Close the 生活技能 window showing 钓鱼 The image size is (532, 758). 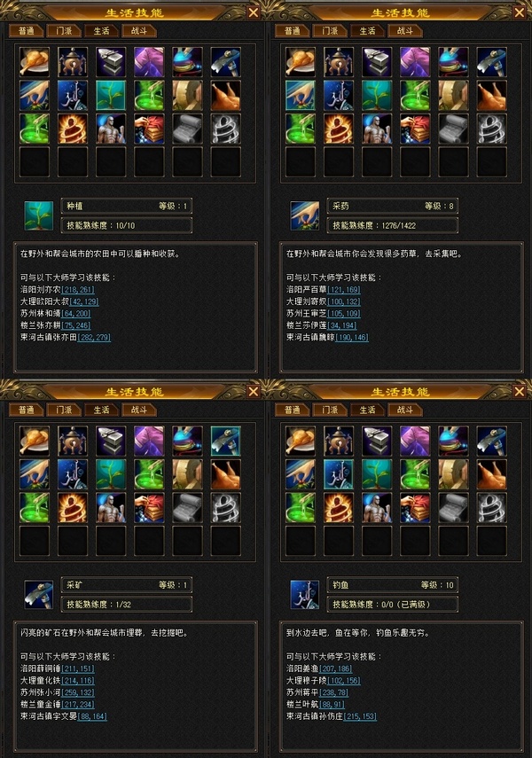click(520, 391)
